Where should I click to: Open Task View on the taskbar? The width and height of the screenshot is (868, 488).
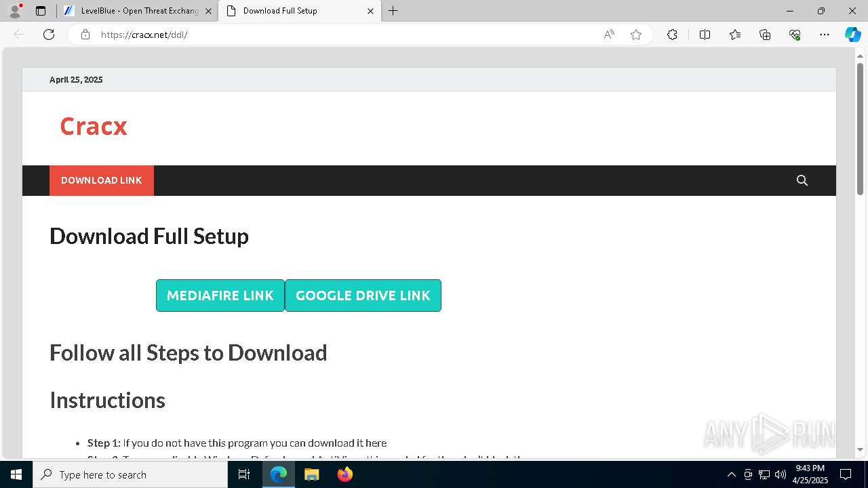244,474
